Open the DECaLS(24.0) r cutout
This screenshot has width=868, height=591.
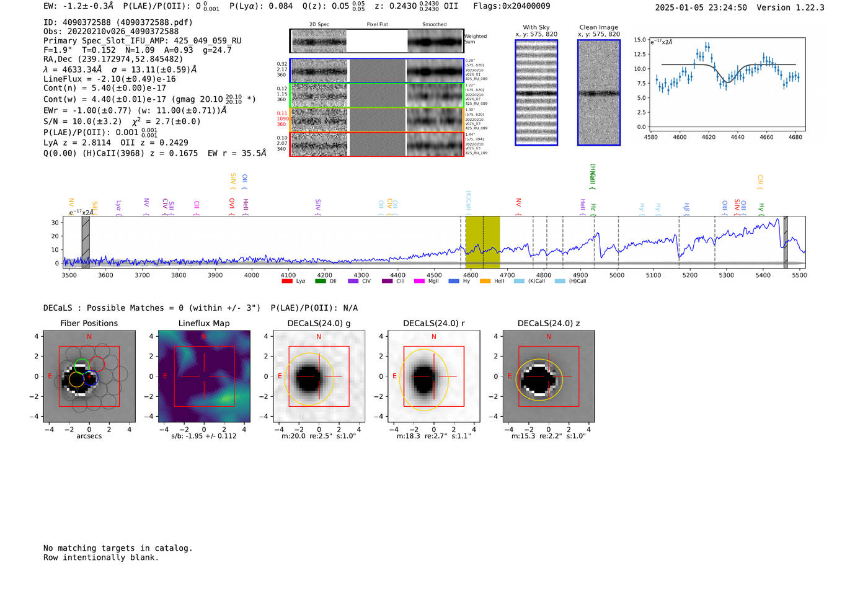433,376
